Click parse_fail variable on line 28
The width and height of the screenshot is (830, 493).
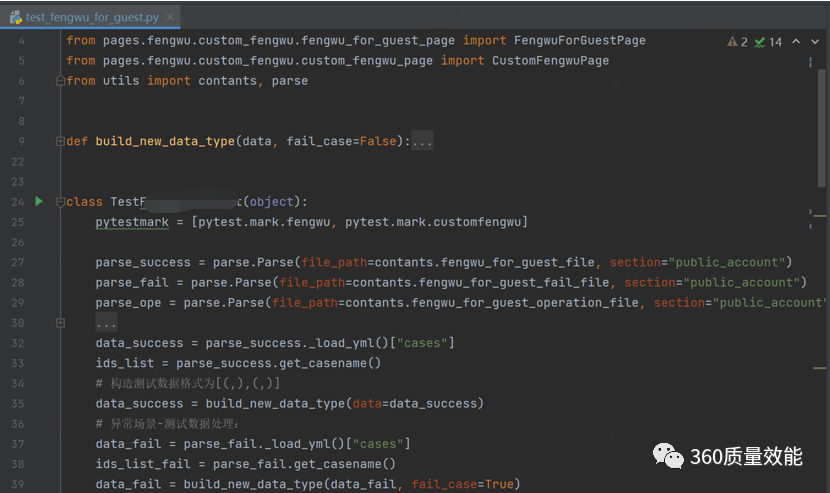point(132,282)
